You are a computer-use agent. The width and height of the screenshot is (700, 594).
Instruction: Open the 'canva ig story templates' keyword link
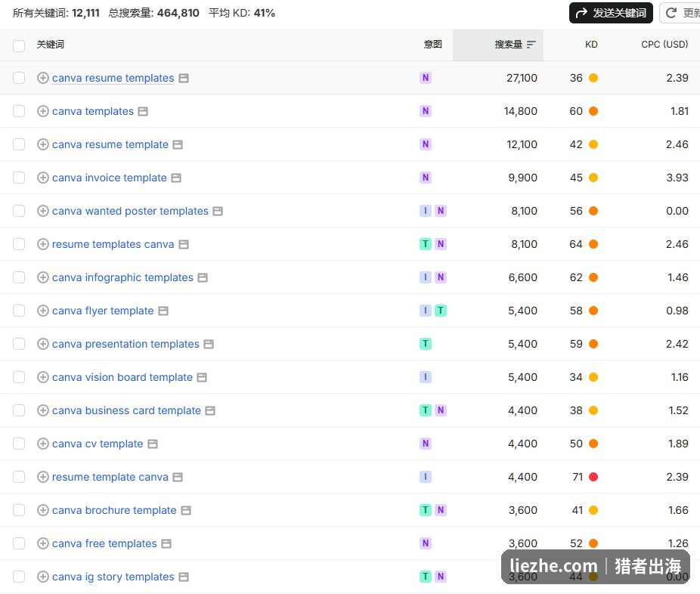113,577
